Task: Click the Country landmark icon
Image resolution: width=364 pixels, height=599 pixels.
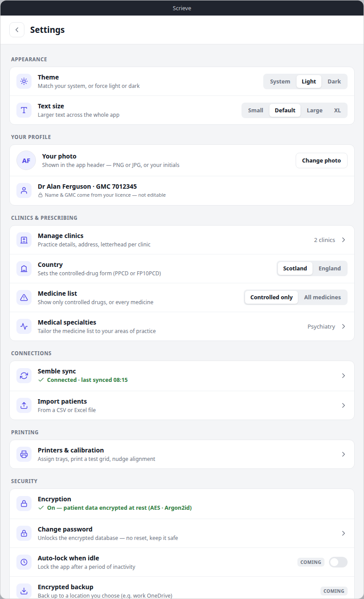Action: [x=24, y=269]
